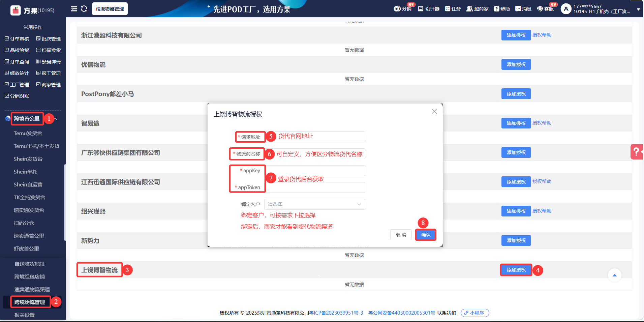Click the sidebar vertical scrollbar
This screenshot has width=644, height=322.
pyautogui.click(x=65, y=202)
